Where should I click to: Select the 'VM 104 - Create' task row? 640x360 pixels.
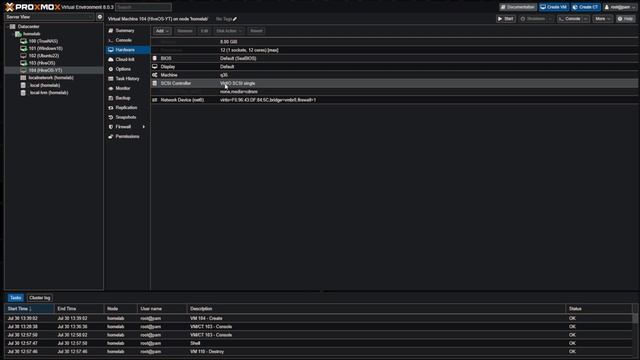coord(318,318)
